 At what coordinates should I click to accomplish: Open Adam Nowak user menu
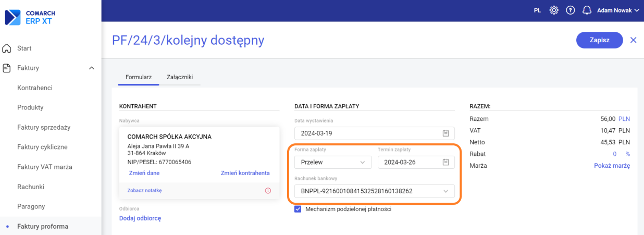(617, 10)
